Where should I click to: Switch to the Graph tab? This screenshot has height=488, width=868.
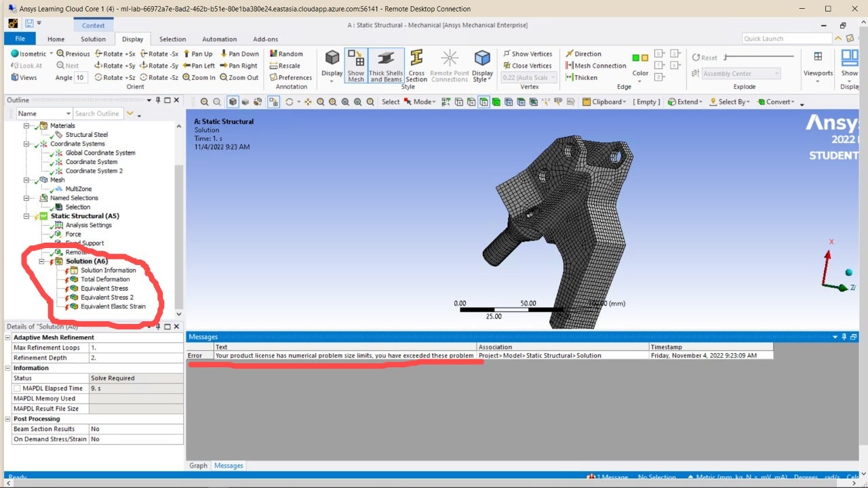[198, 466]
